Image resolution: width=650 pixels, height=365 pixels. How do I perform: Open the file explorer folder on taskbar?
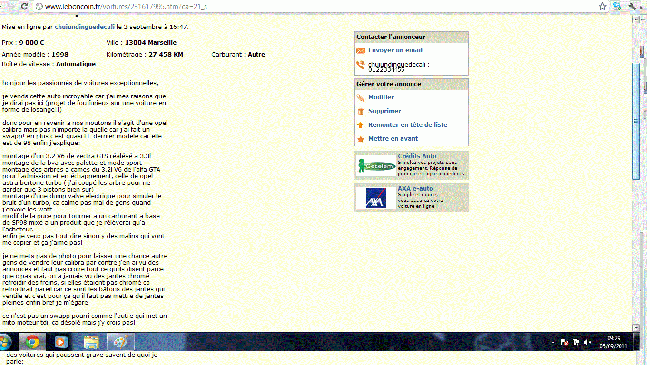coord(91,342)
